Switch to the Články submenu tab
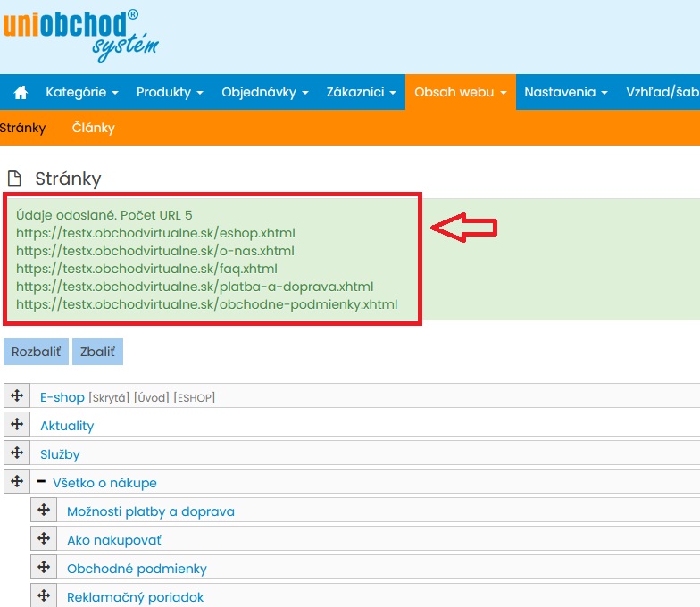 tap(93, 128)
